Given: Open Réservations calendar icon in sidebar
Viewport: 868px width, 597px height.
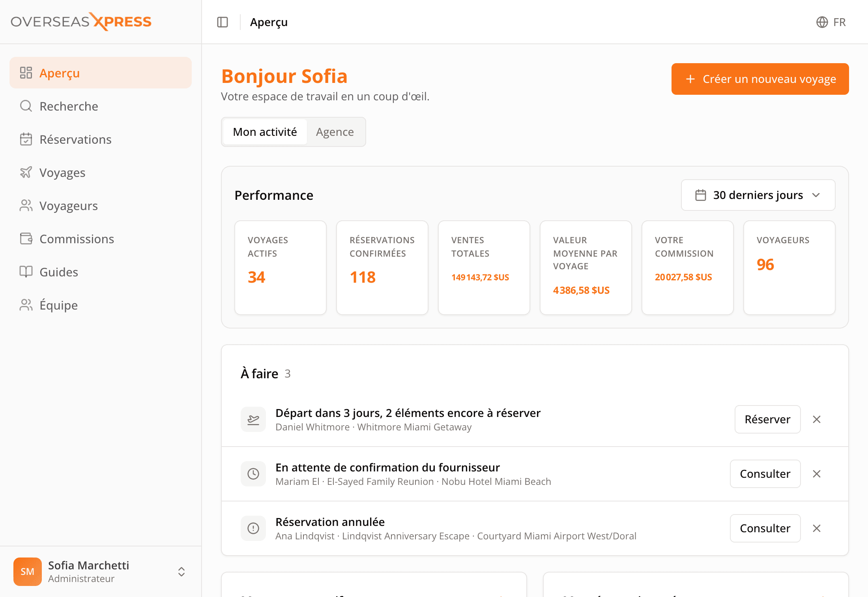Looking at the screenshot, I should pyautogui.click(x=26, y=139).
